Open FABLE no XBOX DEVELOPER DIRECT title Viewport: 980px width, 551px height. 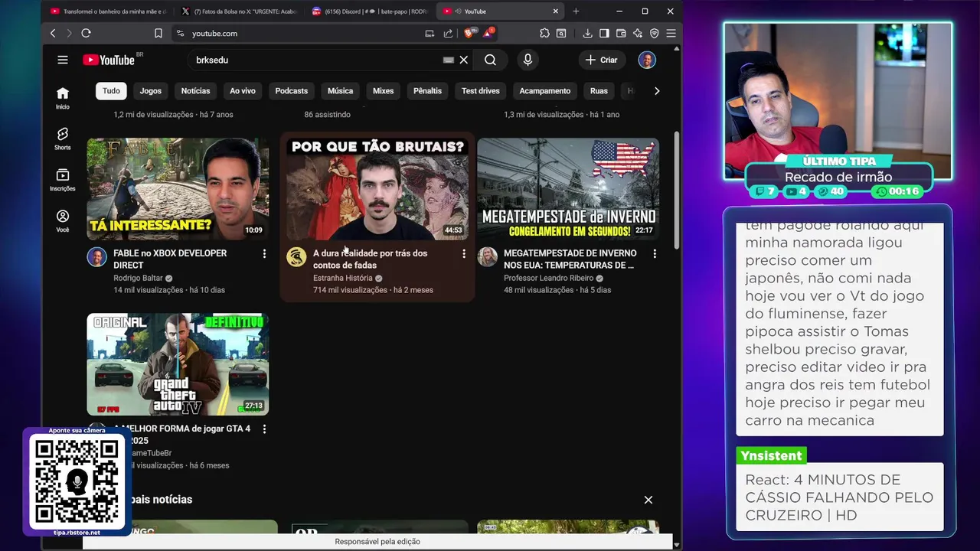(170, 259)
